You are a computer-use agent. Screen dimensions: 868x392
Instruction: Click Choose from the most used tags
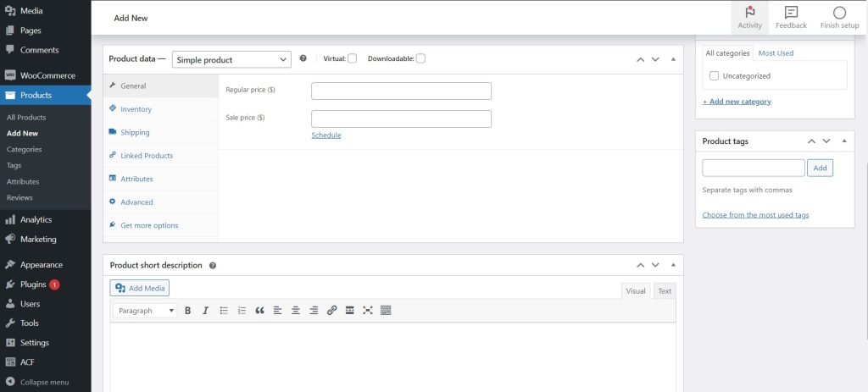click(x=755, y=214)
